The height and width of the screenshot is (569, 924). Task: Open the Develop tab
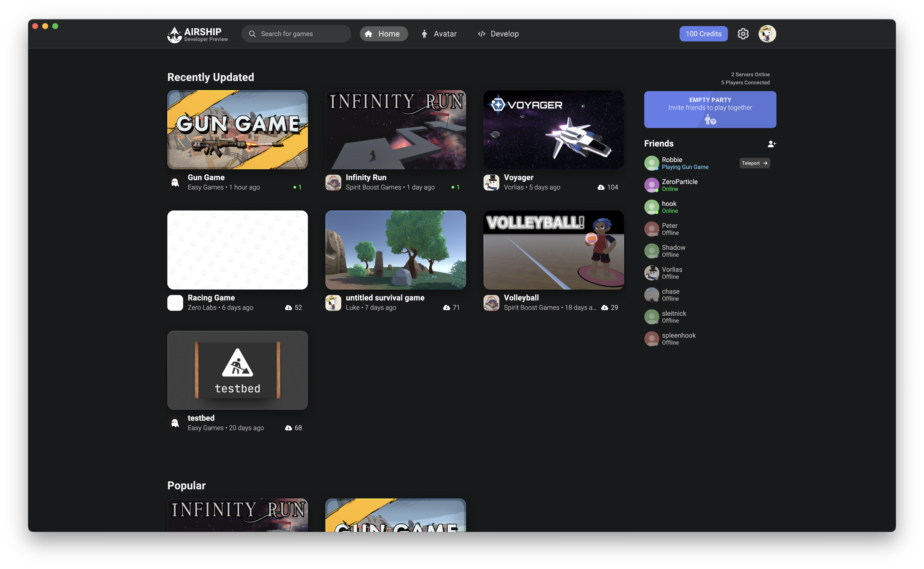(x=498, y=34)
